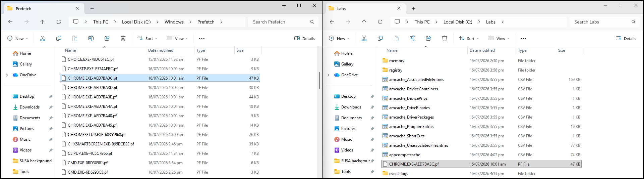Screen dimensions: 644x179
Task: Select appcompatcache CSV file in Labs
Action: point(481,155)
